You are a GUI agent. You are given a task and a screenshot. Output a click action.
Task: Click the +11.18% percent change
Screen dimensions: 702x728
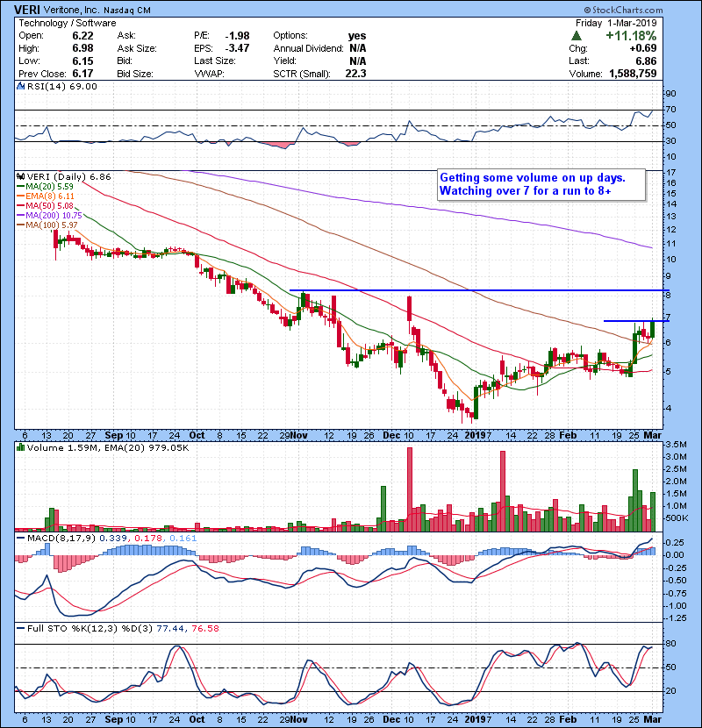pyautogui.click(x=631, y=36)
